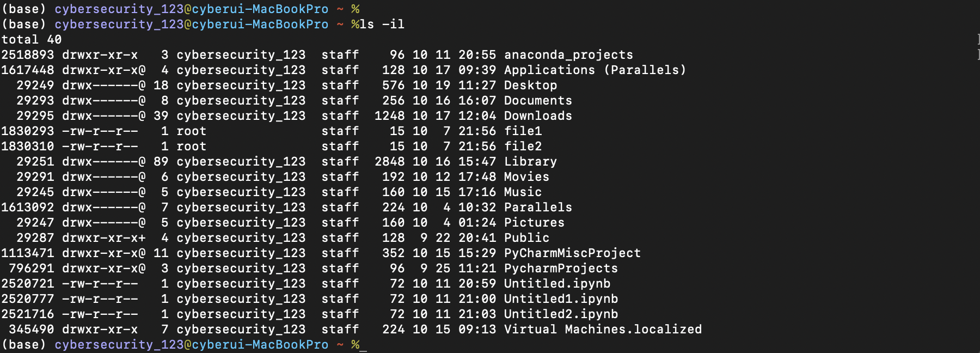Click the ls -il command text
980x353 pixels.
click(x=382, y=25)
